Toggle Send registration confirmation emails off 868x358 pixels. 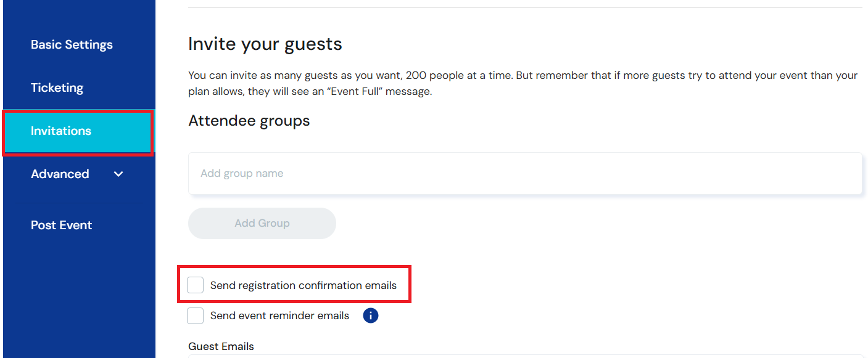195,284
